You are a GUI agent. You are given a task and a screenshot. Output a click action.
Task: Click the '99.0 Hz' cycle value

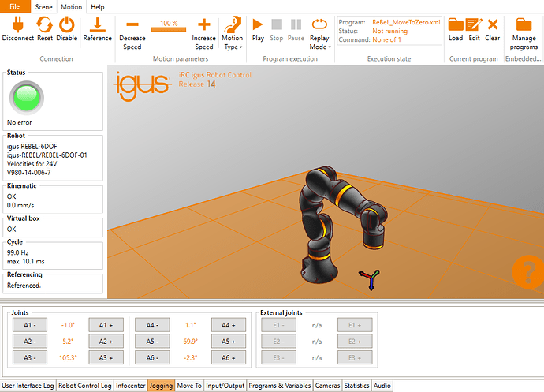point(17,252)
